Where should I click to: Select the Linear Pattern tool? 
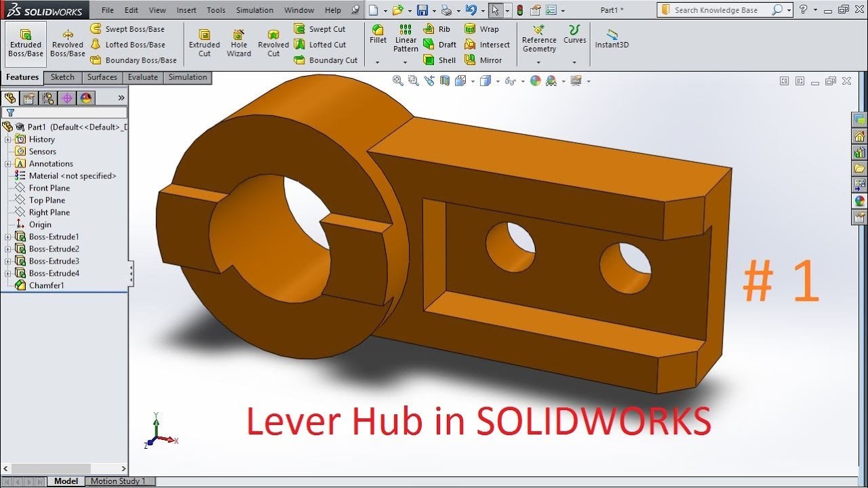(x=406, y=39)
